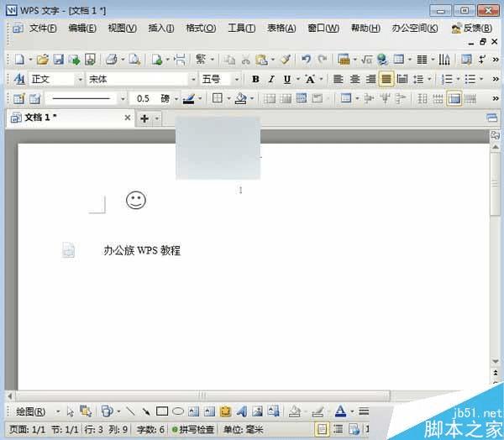Undo the last action
The width and height of the screenshot is (504, 440).
pos(306,60)
